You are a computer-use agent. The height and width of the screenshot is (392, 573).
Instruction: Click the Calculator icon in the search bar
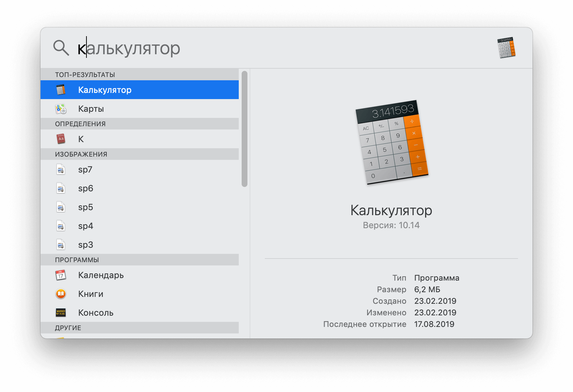pos(506,48)
